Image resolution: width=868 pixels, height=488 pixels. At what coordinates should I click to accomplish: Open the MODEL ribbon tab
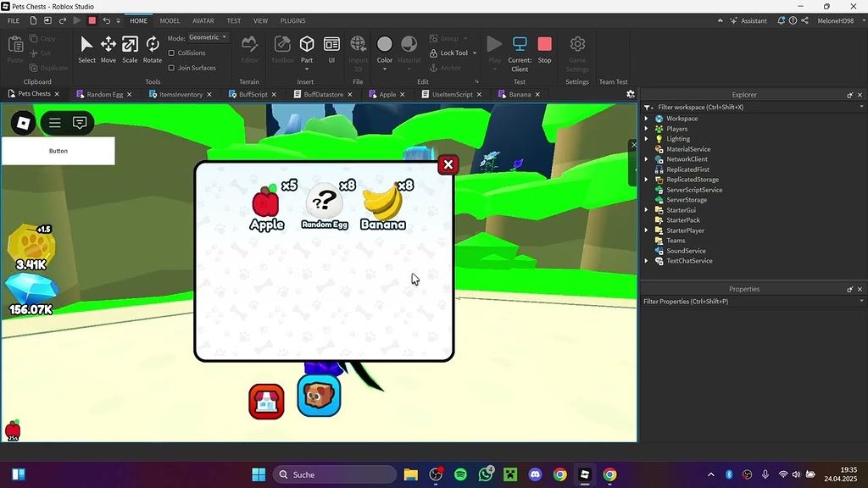(x=170, y=20)
